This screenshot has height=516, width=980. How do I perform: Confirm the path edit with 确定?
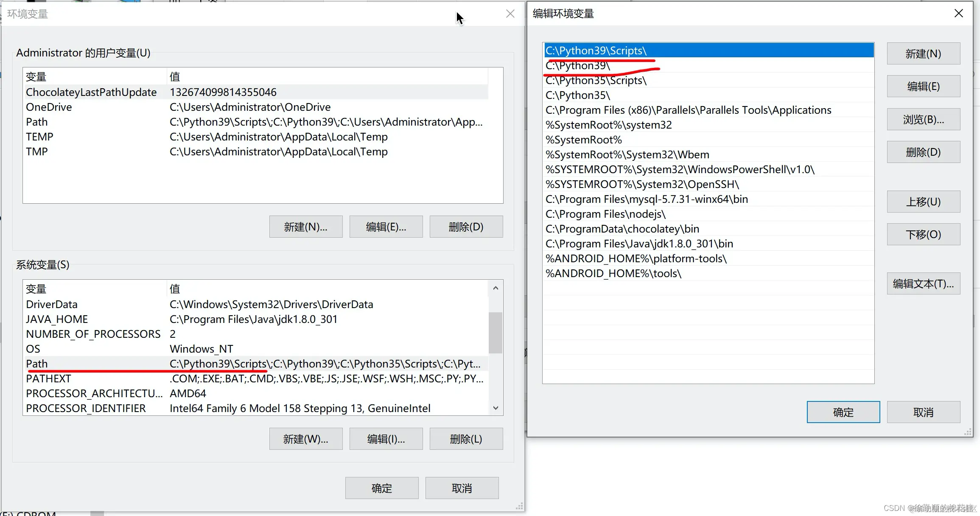[843, 412]
